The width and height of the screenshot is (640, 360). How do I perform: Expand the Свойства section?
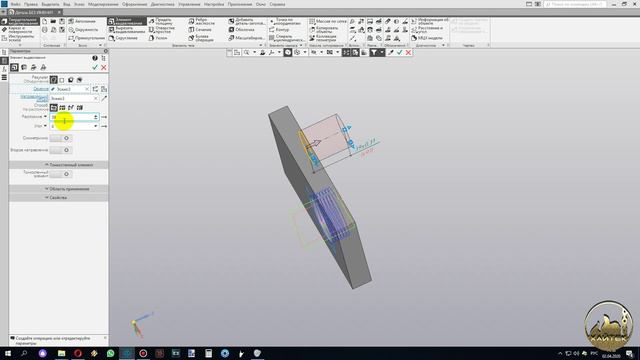point(59,198)
